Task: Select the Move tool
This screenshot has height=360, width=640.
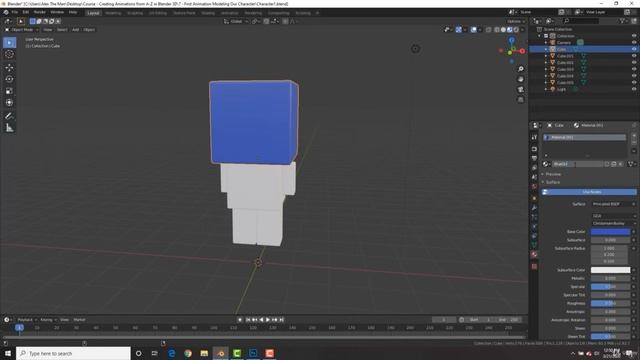Action: pyautogui.click(x=9, y=68)
